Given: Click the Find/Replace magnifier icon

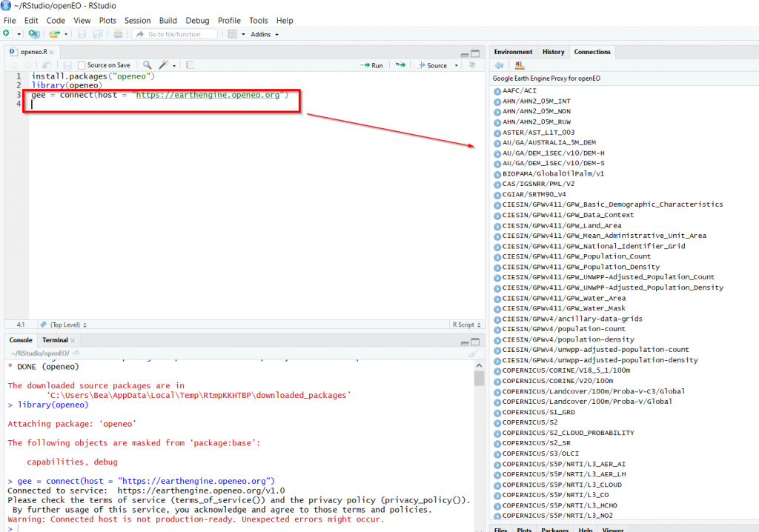Looking at the screenshot, I should tap(148, 65).
